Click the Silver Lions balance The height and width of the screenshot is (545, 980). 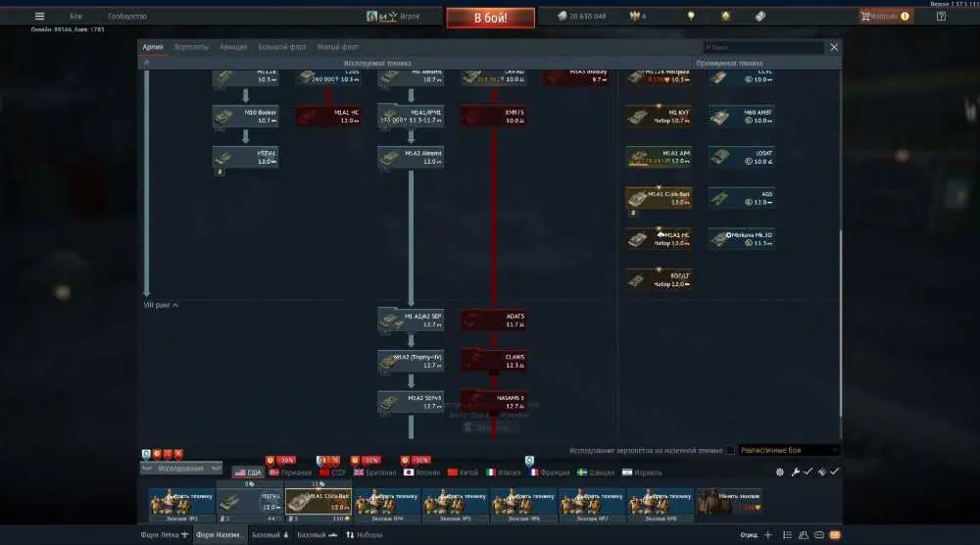[x=582, y=17]
